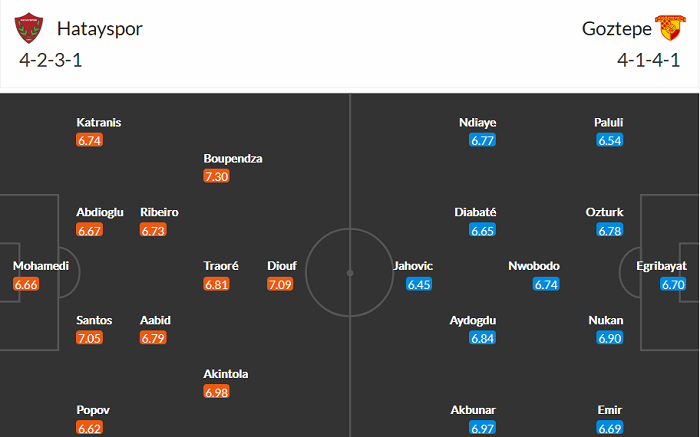
Task: Open Santos' 7.05 rating badge
Action: click(x=90, y=338)
